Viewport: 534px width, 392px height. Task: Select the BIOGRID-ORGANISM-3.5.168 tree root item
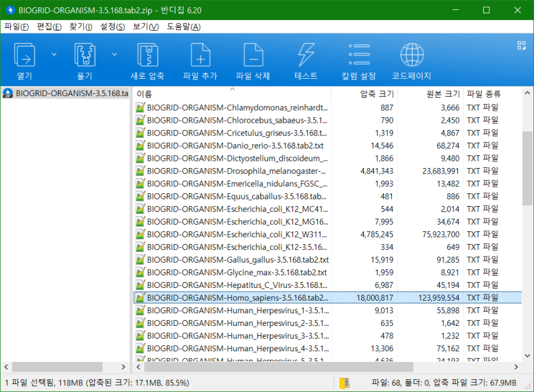[x=65, y=93]
